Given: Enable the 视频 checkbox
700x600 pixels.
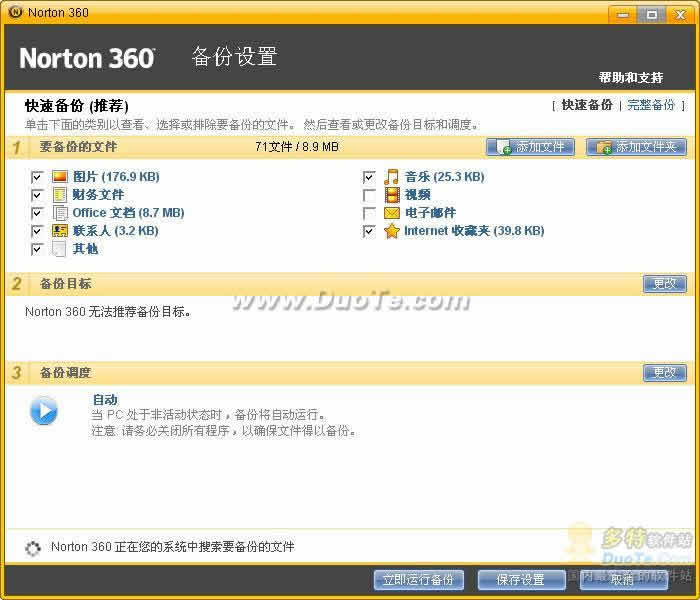Looking at the screenshot, I should [369, 195].
